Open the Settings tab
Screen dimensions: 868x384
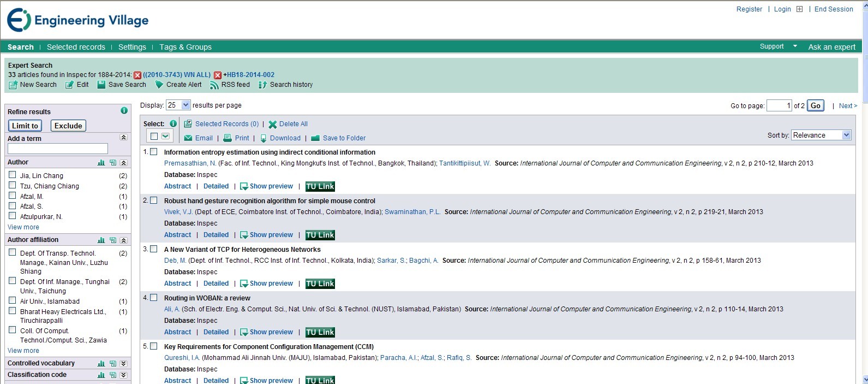(132, 47)
